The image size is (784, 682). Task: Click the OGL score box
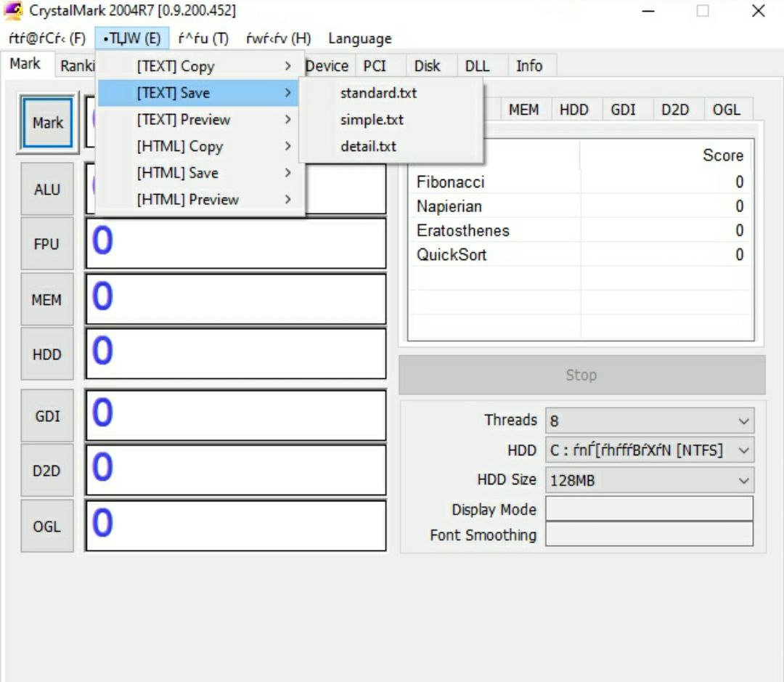point(236,526)
